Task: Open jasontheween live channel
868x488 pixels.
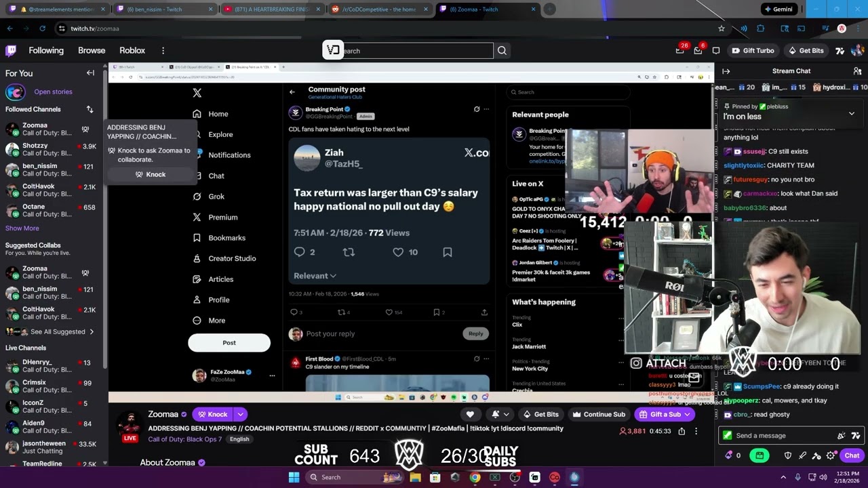Action: [51, 447]
